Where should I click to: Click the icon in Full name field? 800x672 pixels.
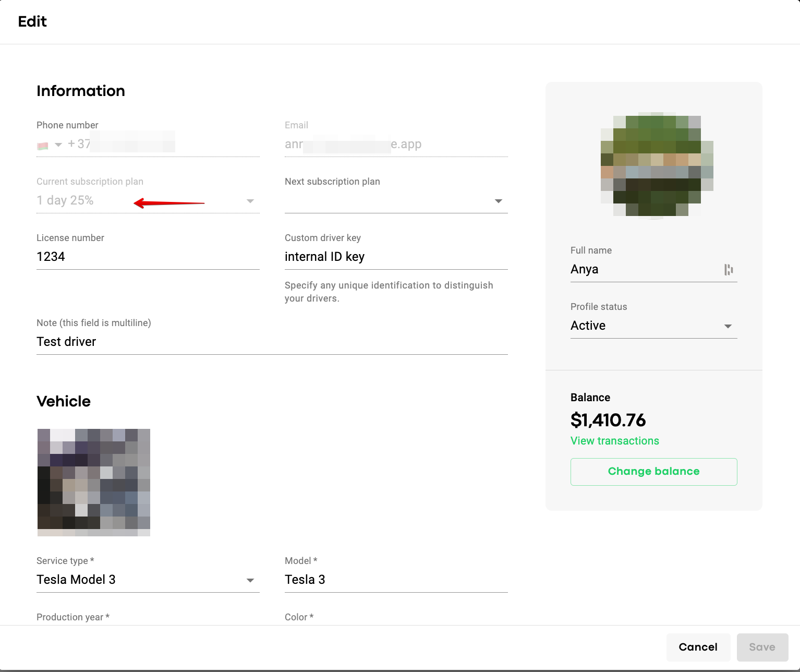pos(729,269)
